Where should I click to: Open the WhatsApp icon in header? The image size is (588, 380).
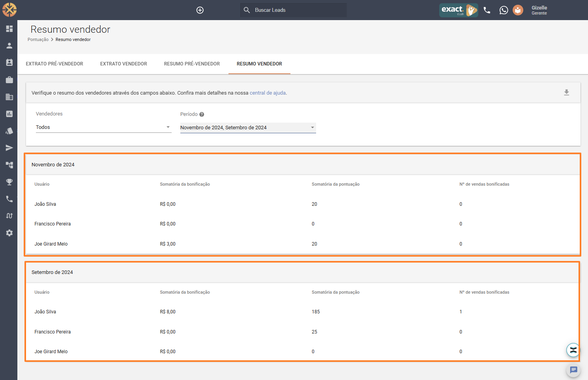pyautogui.click(x=504, y=10)
